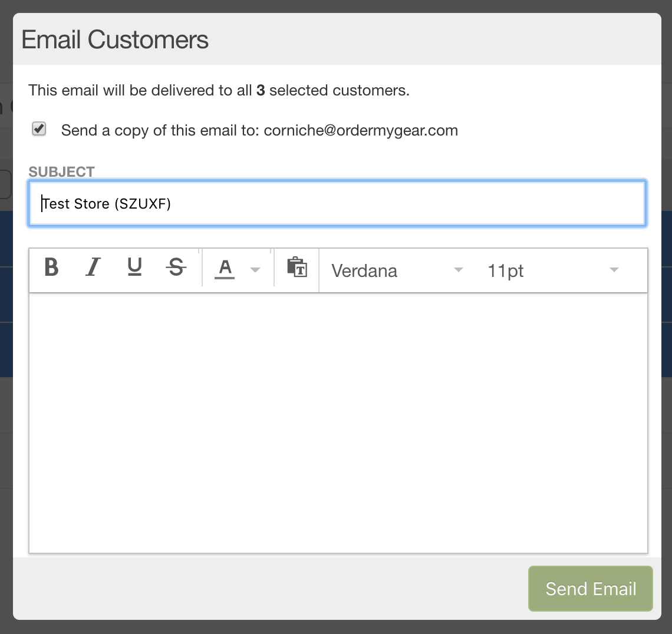Click the arrow beside Verdana
The height and width of the screenshot is (634, 672).
(x=459, y=270)
